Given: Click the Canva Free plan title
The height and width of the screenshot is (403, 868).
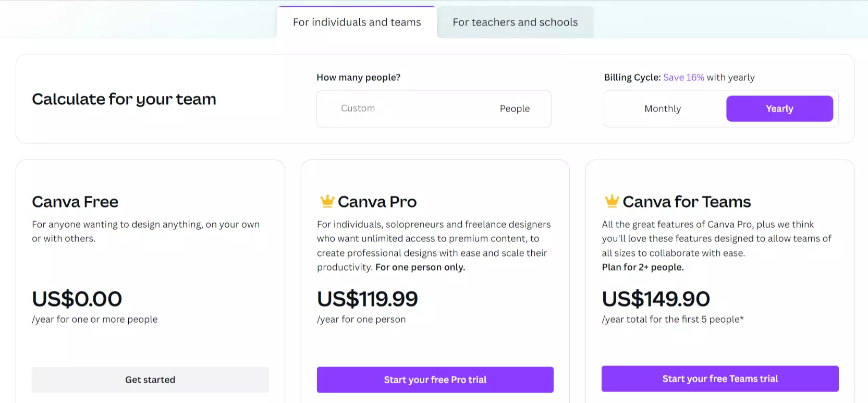Looking at the screenshot, I should click(x=75, y=202).
